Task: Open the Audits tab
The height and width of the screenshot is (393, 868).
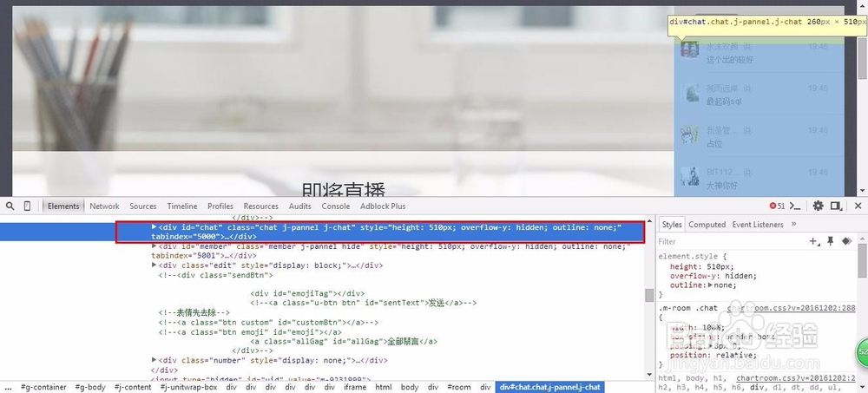Action: point(300,206)
